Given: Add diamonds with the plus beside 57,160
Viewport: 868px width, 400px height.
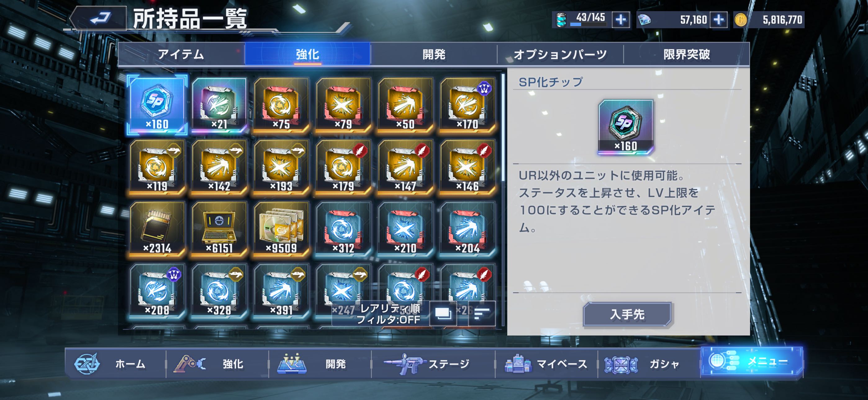Looking at the screenshot, I should (718, 20).
